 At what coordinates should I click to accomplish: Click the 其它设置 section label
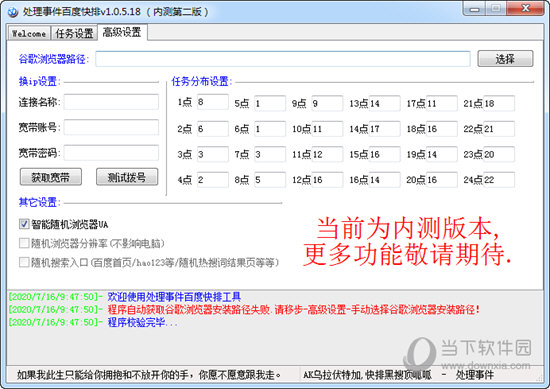click(x=39, y=202)
